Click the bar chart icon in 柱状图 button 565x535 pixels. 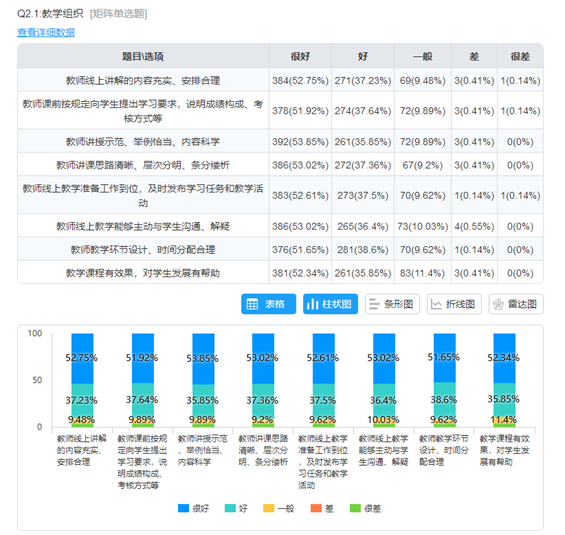tap(312, 304)
